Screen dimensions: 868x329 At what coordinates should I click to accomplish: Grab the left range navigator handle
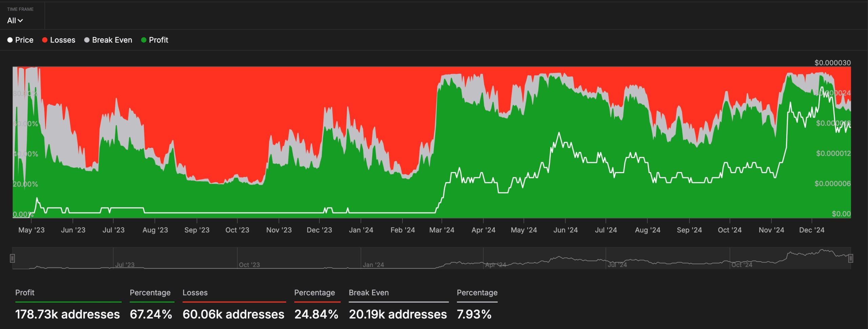[13, 259]
